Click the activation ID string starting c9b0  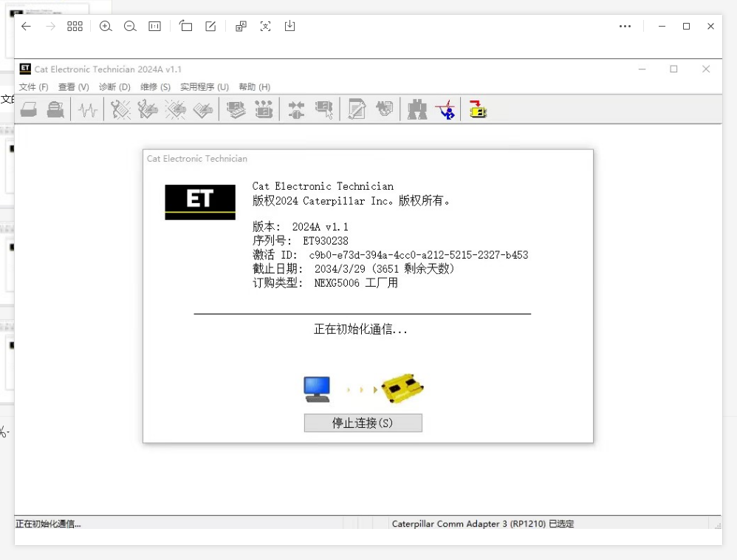point(418,255)
